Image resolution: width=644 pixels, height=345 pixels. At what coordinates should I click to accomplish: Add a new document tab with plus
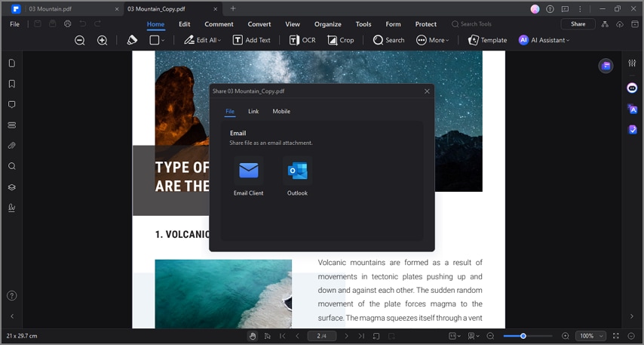233,8
